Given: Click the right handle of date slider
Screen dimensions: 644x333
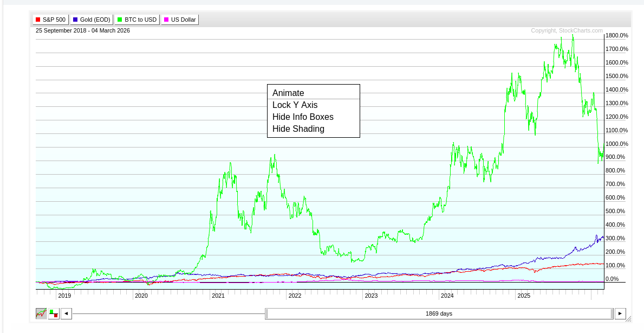Looking at the screenshot, I should pyautogui.click(x=612, y=313).
